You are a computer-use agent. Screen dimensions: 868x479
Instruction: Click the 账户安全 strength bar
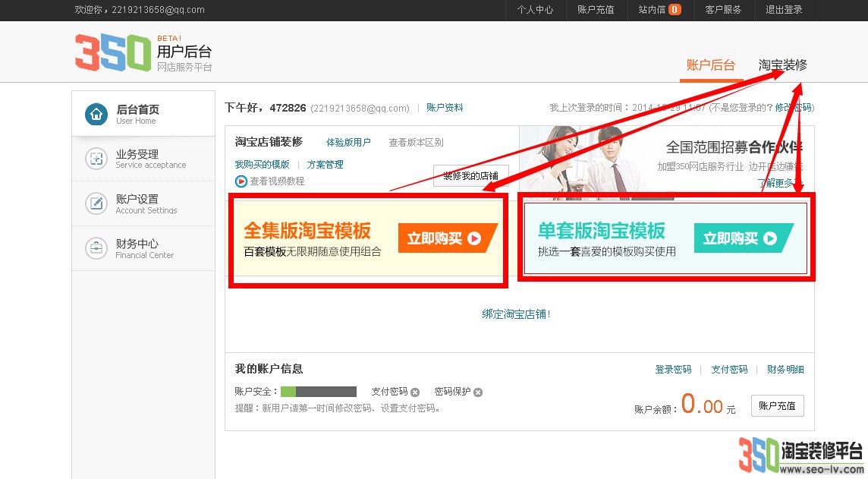coord(319,392)
